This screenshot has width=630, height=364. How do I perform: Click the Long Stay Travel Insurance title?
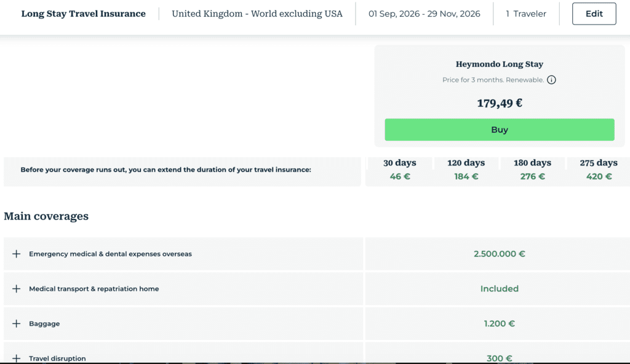84,14
